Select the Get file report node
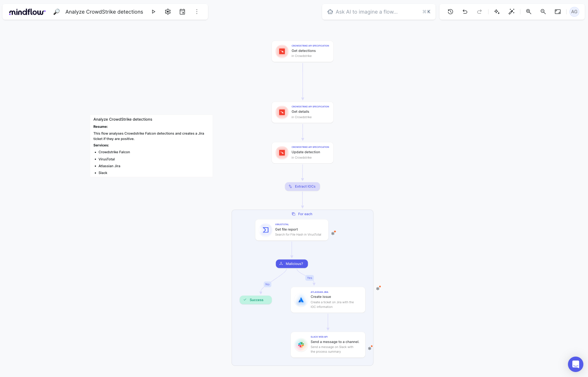 coord(292,230)
